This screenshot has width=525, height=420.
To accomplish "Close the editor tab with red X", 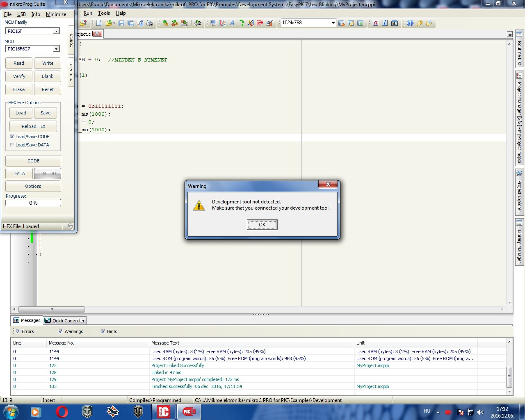I will [x=97, y=34].
